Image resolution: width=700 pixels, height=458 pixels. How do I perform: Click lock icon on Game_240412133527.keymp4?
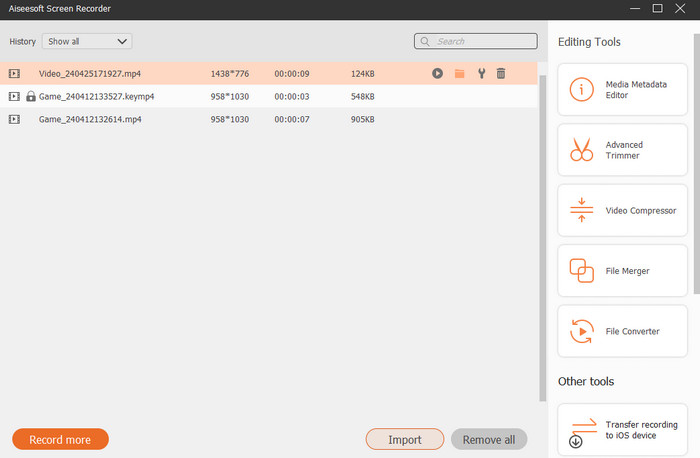30,96
